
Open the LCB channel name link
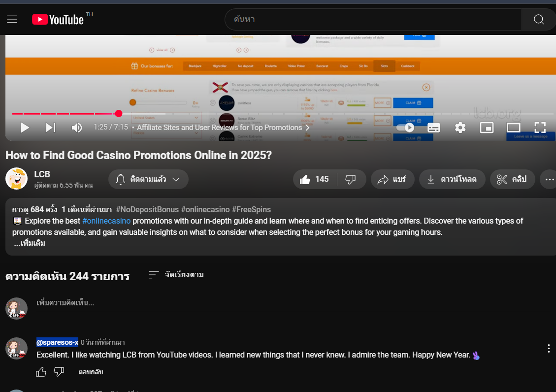[x=42, y=174]
